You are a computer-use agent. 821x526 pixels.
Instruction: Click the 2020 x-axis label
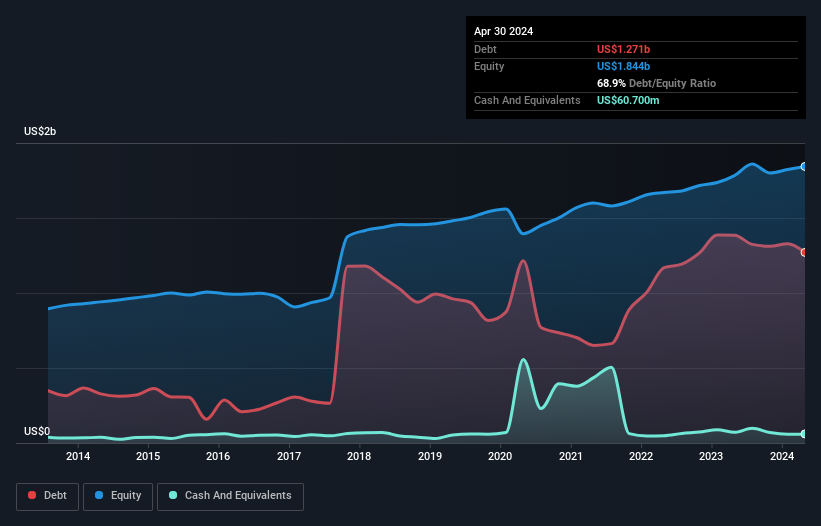500,456
